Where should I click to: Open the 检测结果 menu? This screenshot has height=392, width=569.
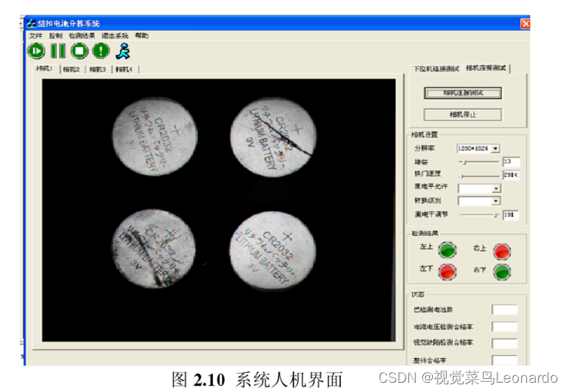82,35
